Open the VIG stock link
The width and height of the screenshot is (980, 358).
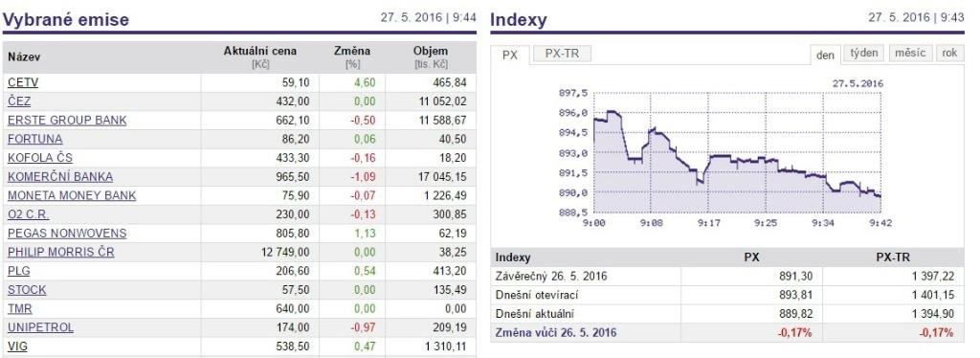[17, 347]
